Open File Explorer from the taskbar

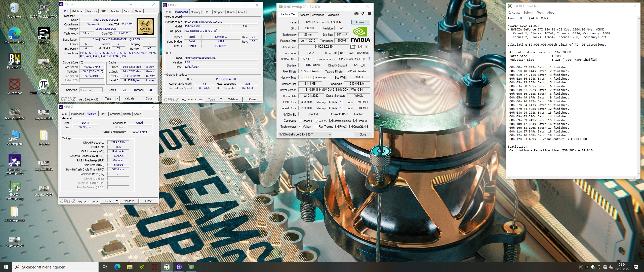point(130,267)
